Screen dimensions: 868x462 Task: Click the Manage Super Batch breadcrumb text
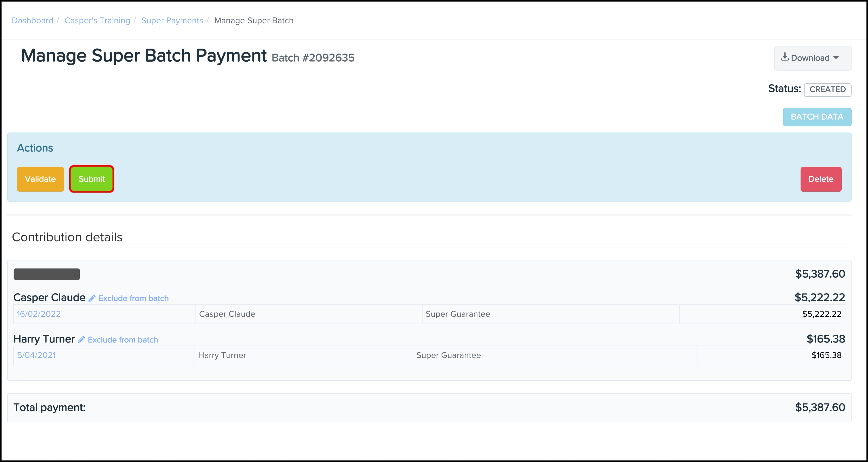pyautogui.click(x=254, y=20)
